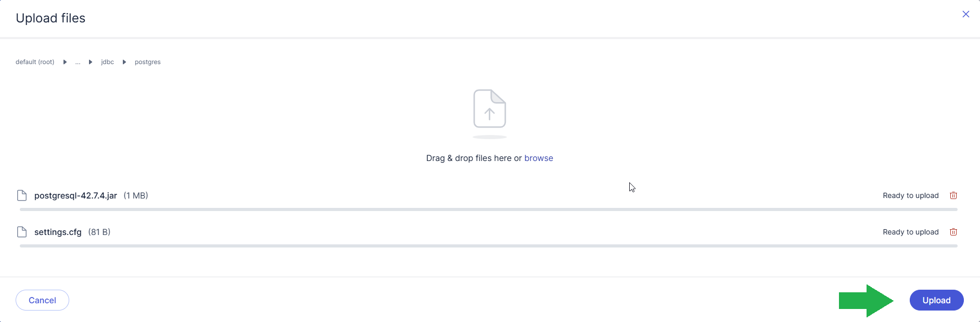
Task: Expand the arrow after default (root)
Action: 65,62
